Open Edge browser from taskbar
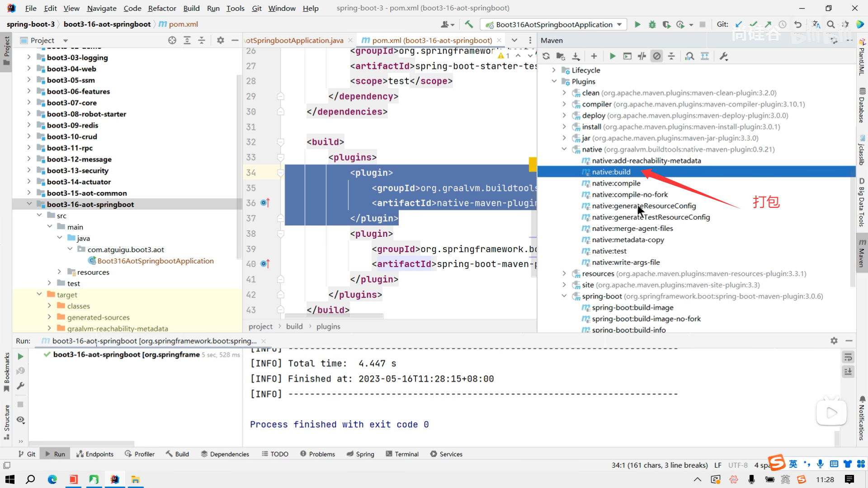Viewport: 868px width, 488px height. (x=52, y=479)
